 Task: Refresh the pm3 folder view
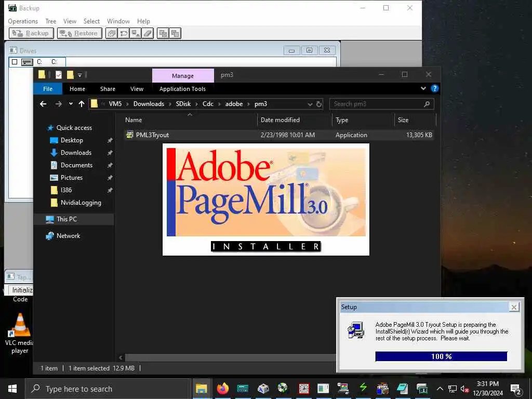(x=318, y=104)
